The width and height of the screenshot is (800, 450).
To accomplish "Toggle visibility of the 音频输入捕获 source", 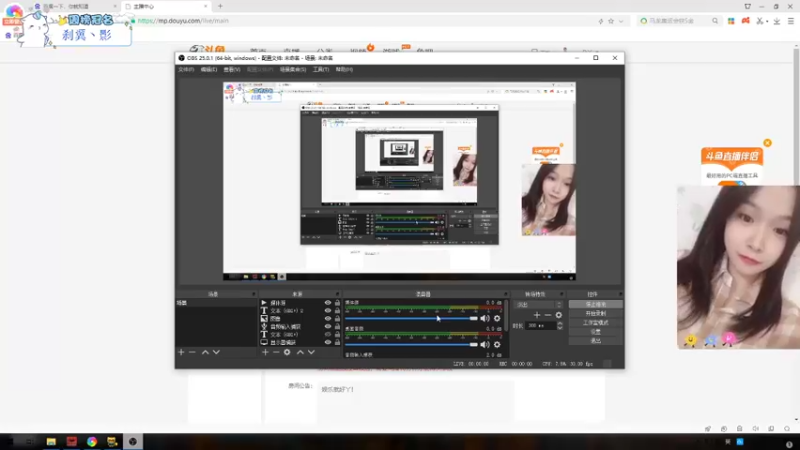I will pos(328,327).
